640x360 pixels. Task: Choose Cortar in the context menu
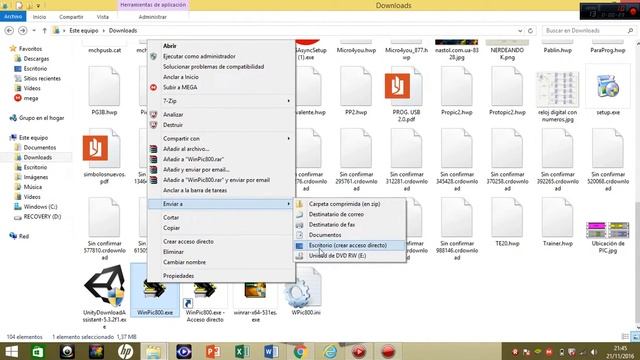tap(221, 218)
